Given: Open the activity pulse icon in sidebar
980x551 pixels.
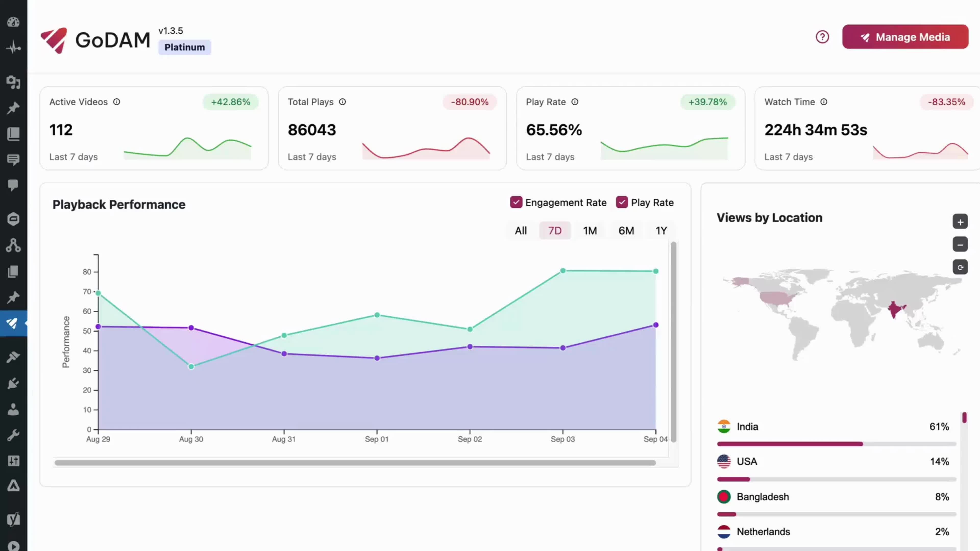Looking at the screenshot, I should point(13,47).
